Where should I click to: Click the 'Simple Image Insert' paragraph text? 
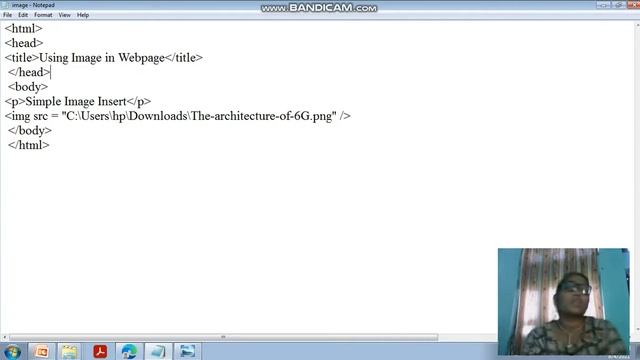76,102
